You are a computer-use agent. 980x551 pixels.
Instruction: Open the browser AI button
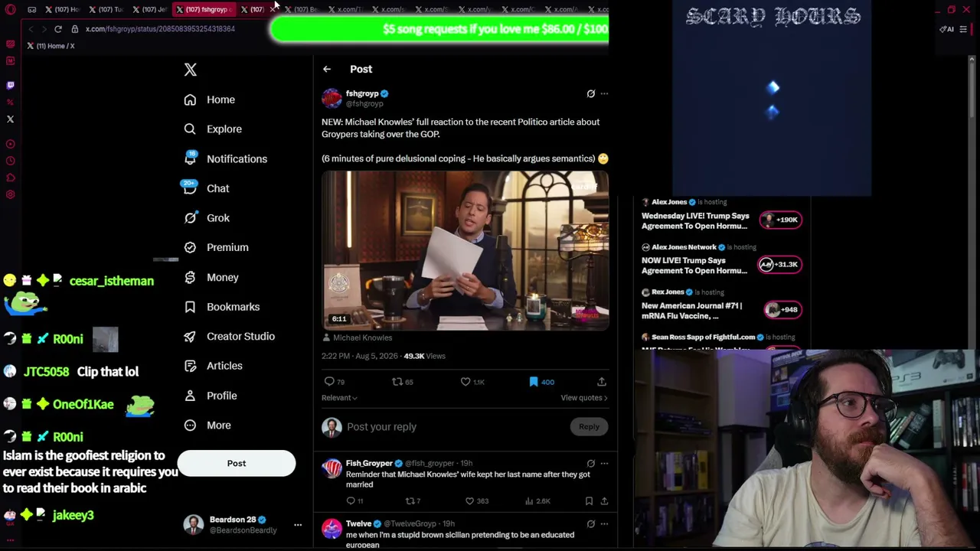click(x=947, y=29)
